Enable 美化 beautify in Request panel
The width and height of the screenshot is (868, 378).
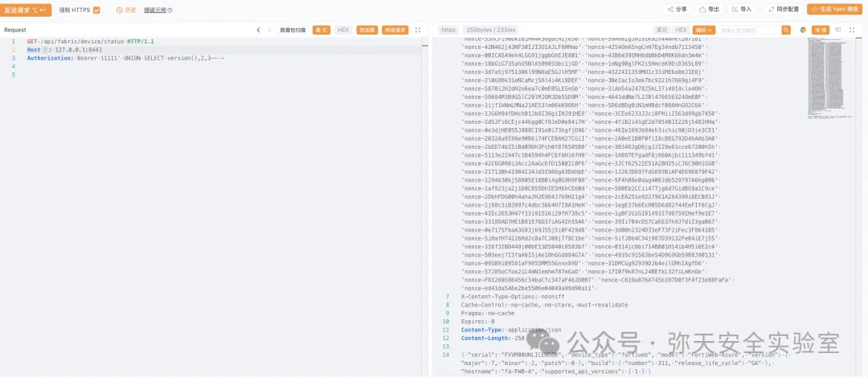321,30
